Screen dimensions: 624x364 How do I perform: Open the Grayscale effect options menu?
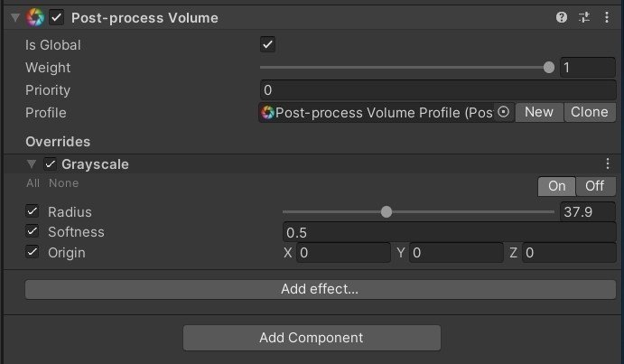608,164
